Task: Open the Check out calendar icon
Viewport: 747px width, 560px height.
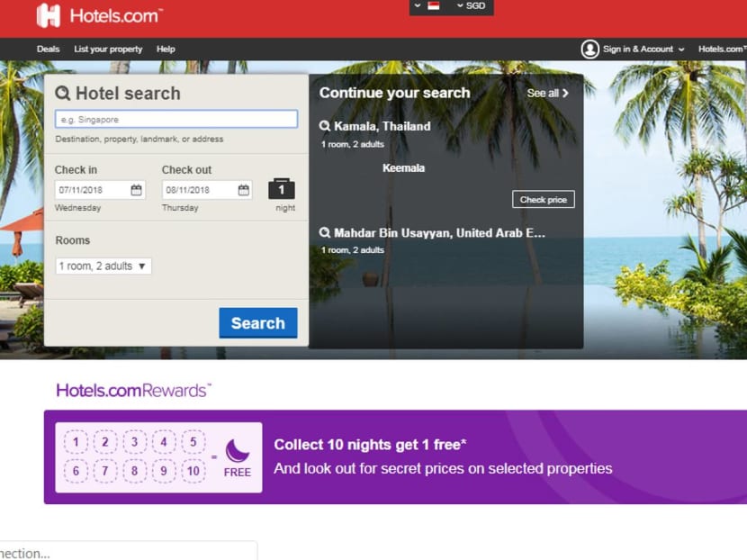Action: (x=243, y=190)
